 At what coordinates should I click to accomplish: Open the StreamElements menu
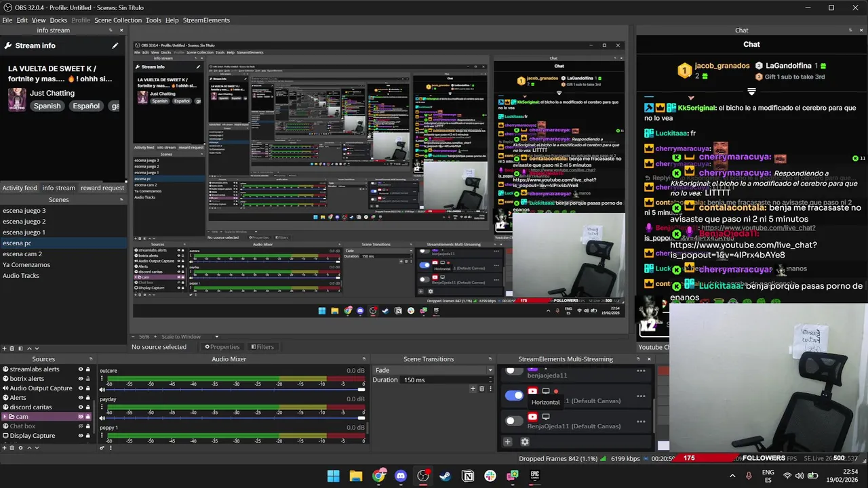pyautogui.click(x=206, y=20)
